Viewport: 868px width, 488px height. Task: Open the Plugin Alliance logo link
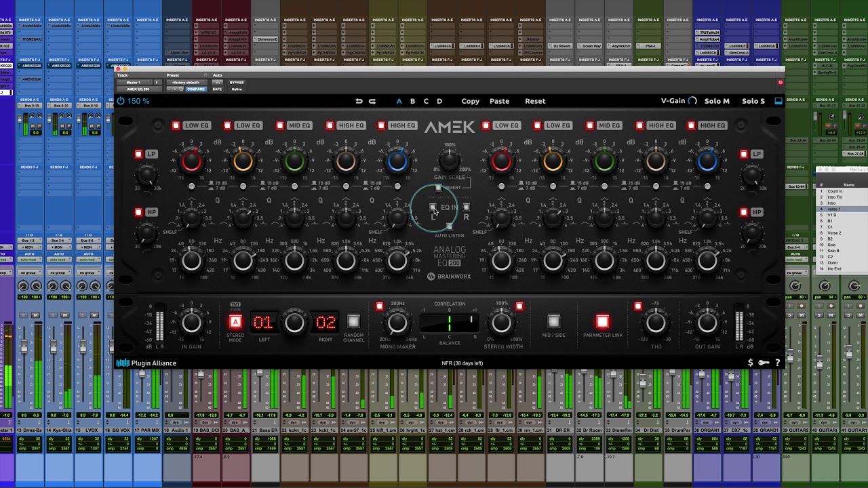tap(146, 363)
